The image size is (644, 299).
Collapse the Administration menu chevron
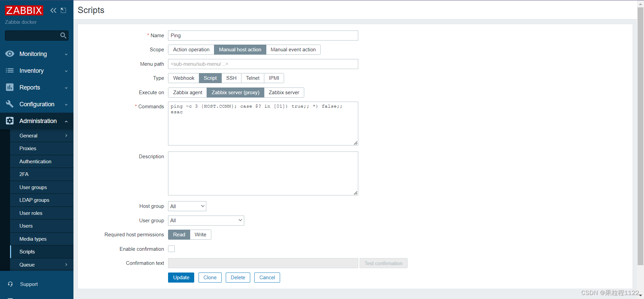66,121
